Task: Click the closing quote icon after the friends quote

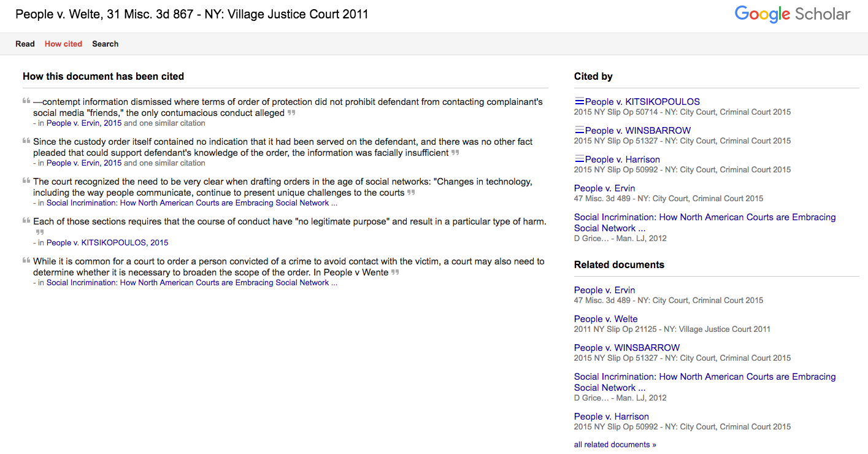Action: pyautogui.click(x=291, y=112)
